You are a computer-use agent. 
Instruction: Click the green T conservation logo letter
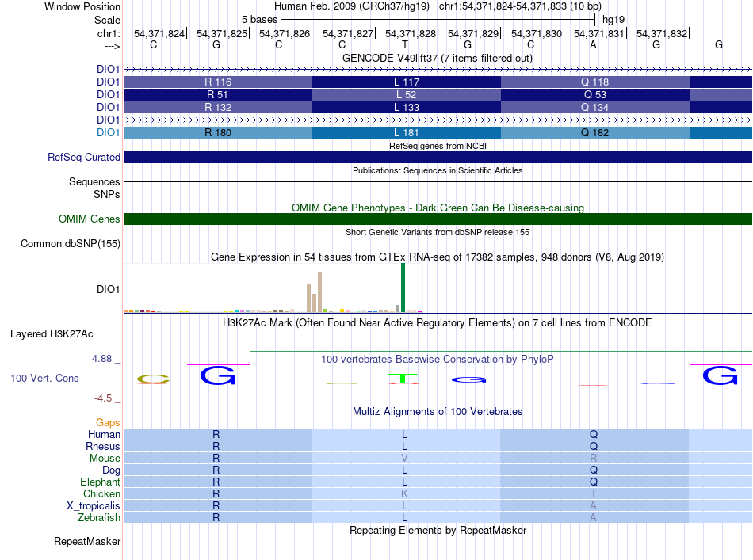[x=403, y=379]
